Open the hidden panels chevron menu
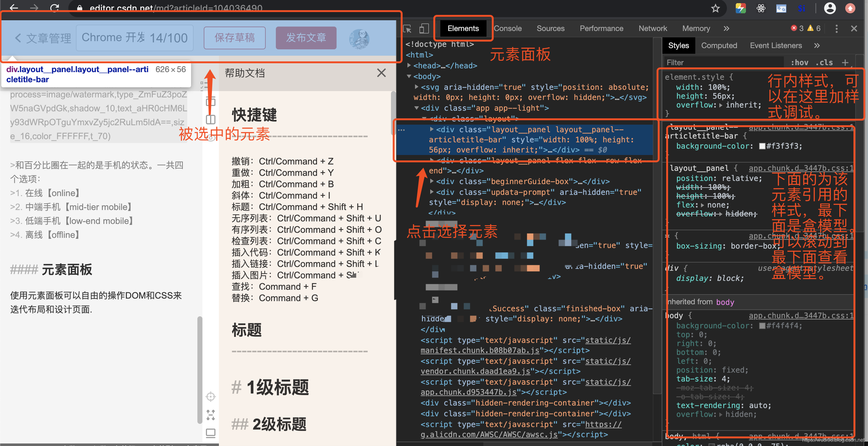This screenshot has width=868, height=446. point(727,28)
